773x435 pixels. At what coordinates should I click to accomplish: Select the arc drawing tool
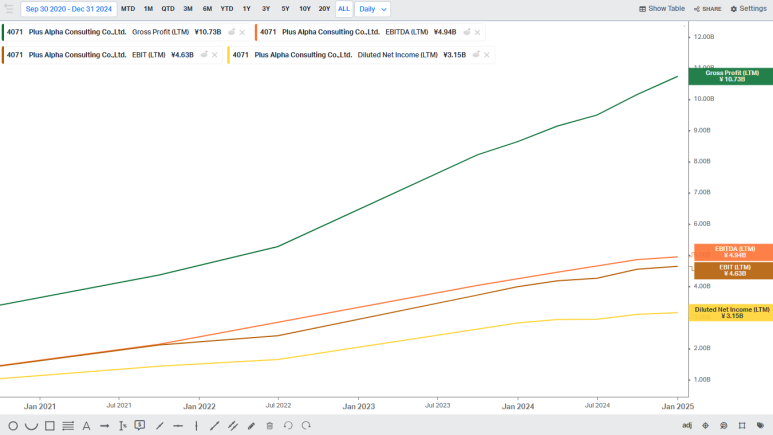(x=32, y=426)
